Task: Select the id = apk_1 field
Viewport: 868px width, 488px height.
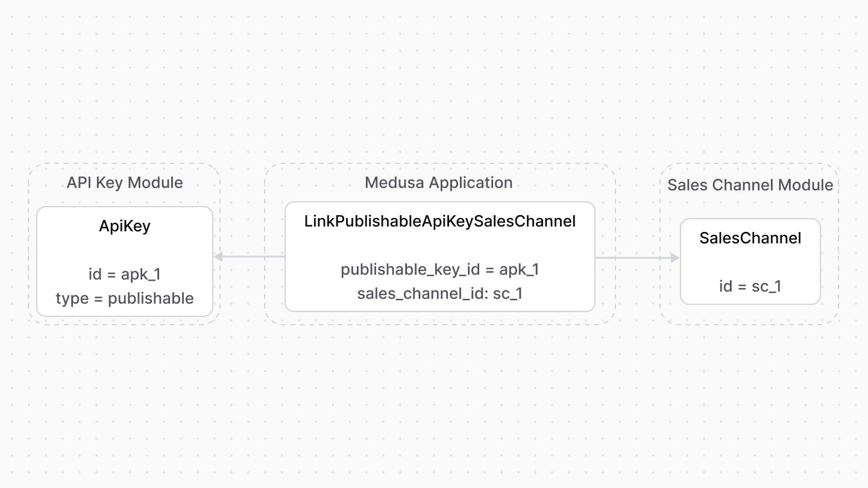Action: click(124, 274)
